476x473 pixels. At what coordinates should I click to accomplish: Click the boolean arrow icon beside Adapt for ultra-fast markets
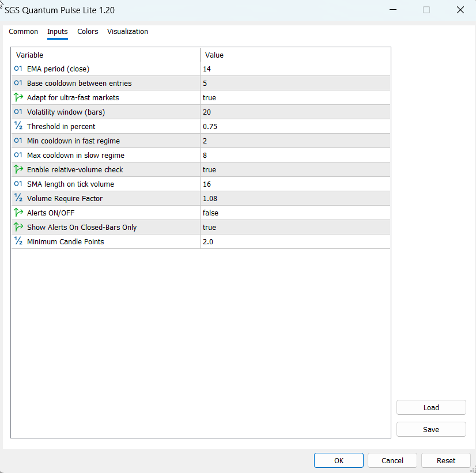pyautogui.click(x=18, y=97)
